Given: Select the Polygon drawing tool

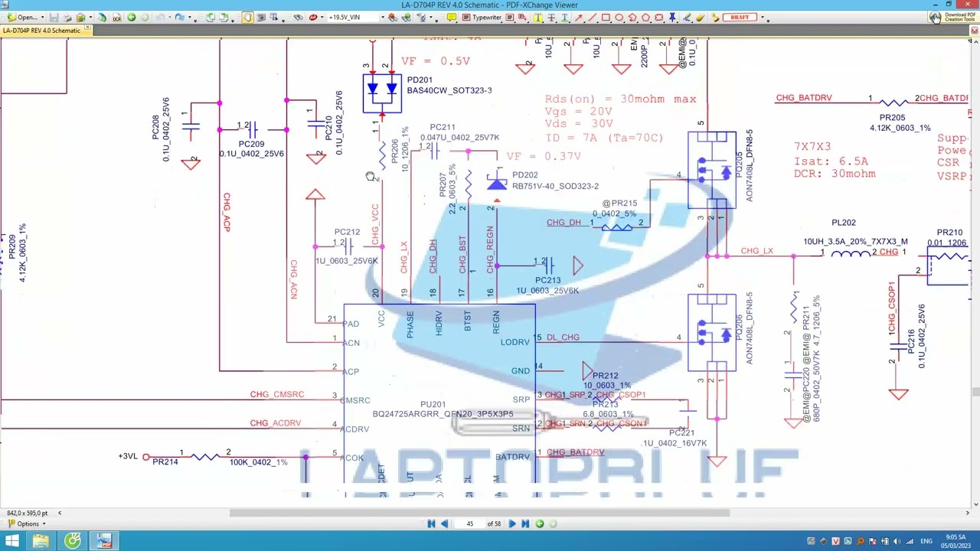Looking at the screenshot, I should [645, 17].
